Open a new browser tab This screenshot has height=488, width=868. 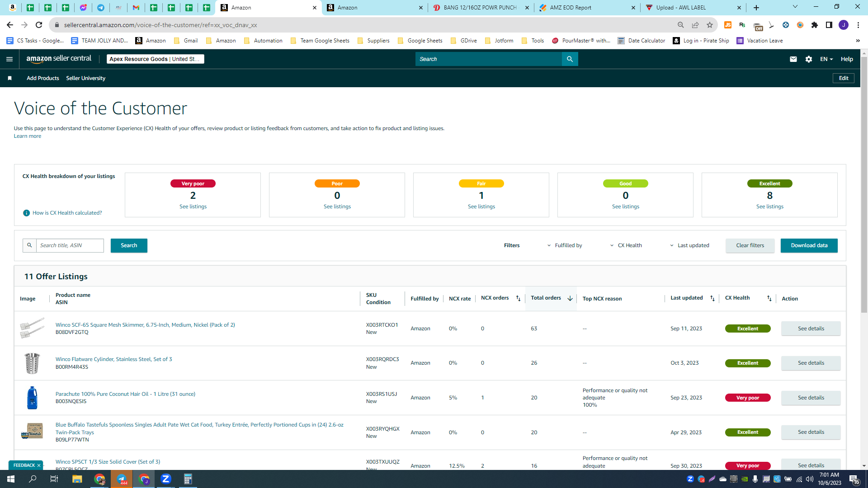(756, 8)
